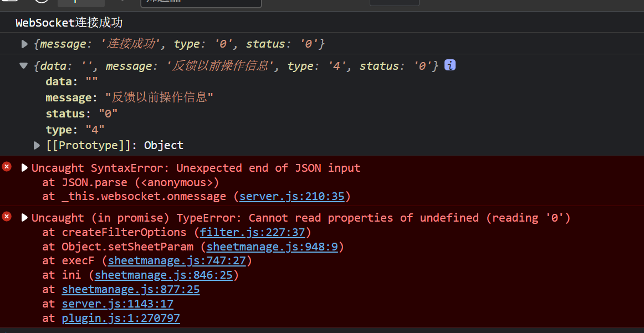Click the clear console icon

click(x=40, y=1)
